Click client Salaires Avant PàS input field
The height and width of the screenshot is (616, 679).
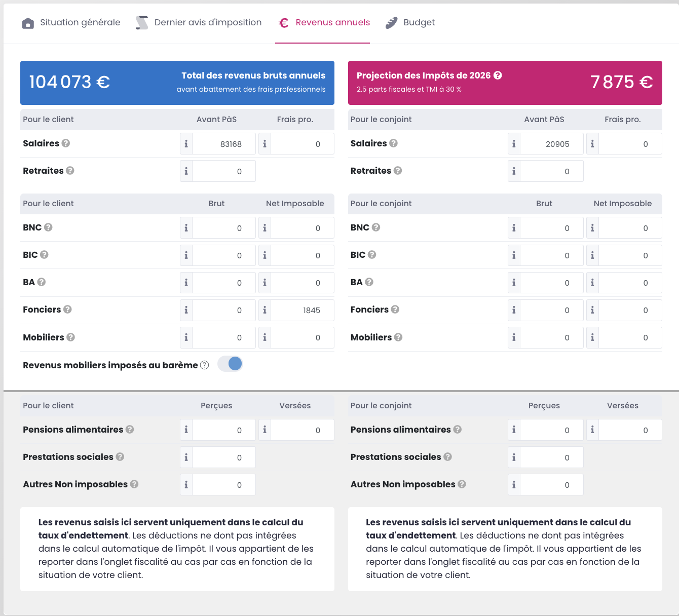[223, 144]
